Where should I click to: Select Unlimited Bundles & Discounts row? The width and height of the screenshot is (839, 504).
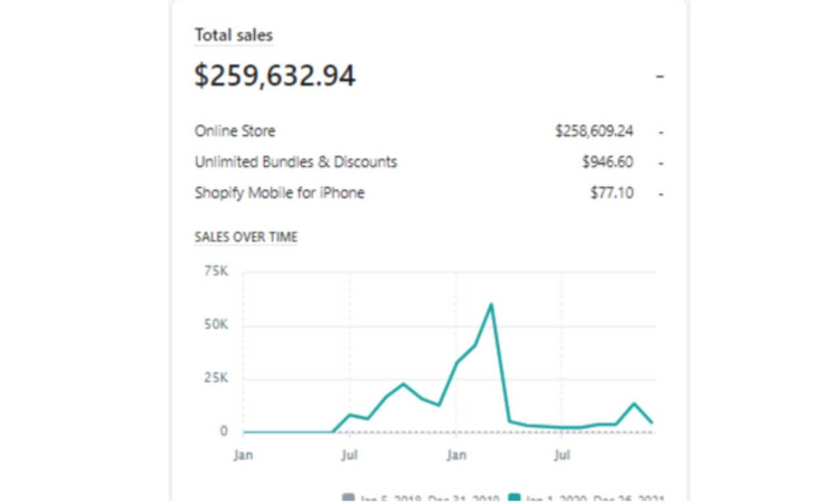pyautogui.click(x=296, y=162)
